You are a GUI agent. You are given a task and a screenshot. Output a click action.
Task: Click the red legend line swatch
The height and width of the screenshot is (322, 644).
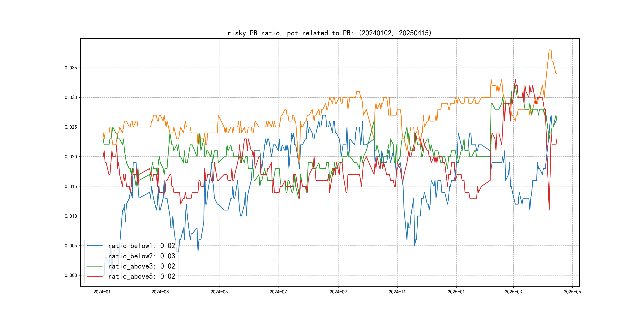(x=94, y=276)
